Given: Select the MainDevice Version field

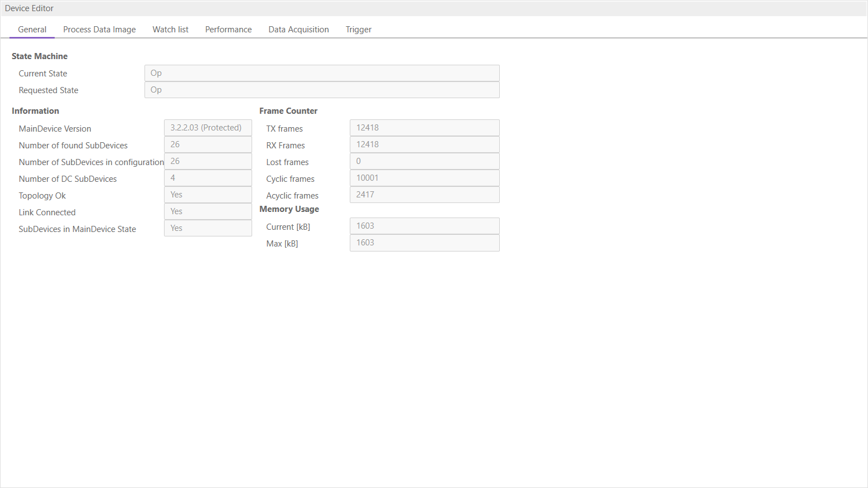Looking at the screenshot, I should pyautogui.click(x=208, y=128).
